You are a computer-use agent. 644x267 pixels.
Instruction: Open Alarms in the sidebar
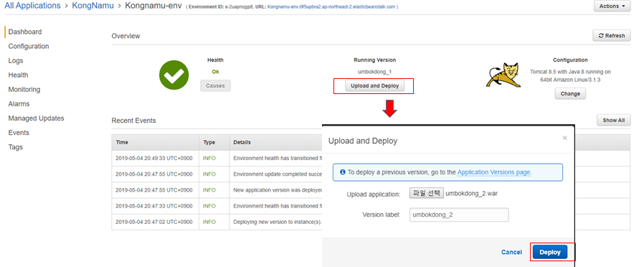coord(19,103)
